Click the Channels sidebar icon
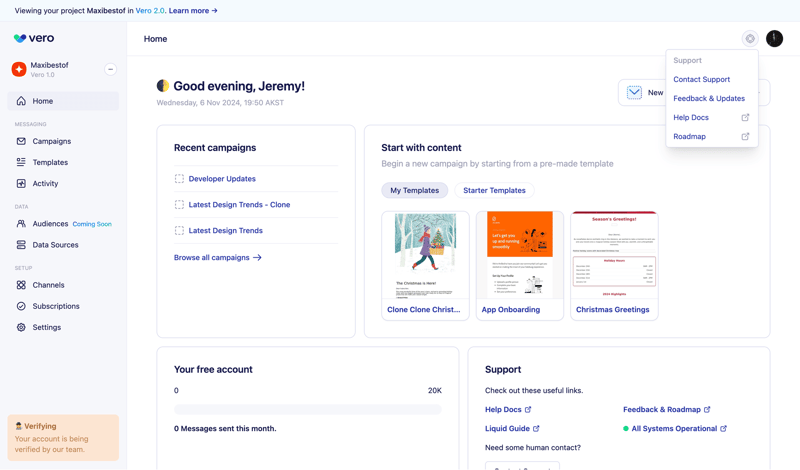This screenshot has height=470, width=800. pyautogui.click(x=21, y=285)
